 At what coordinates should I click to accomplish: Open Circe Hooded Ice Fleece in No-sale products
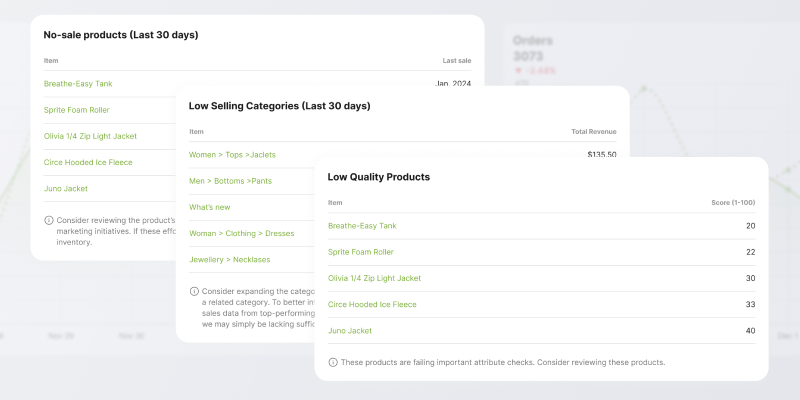click(89, 162)
